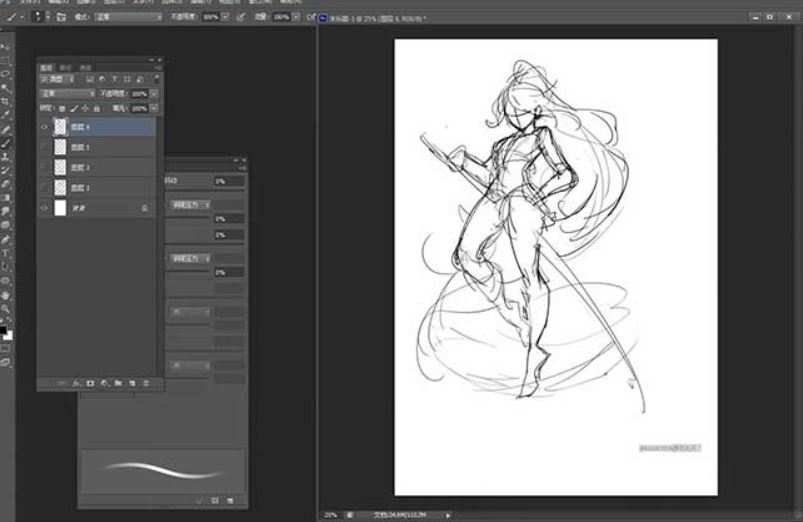Click the first control dropdown in Brush panel
This screenshot has width=803, height=522.
point(190,204)
